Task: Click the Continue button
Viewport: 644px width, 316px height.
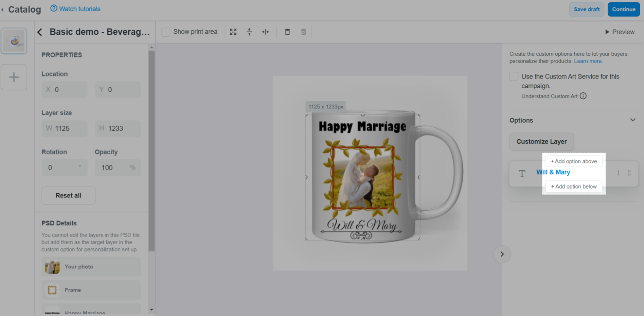Action: (x=623, y=9)
